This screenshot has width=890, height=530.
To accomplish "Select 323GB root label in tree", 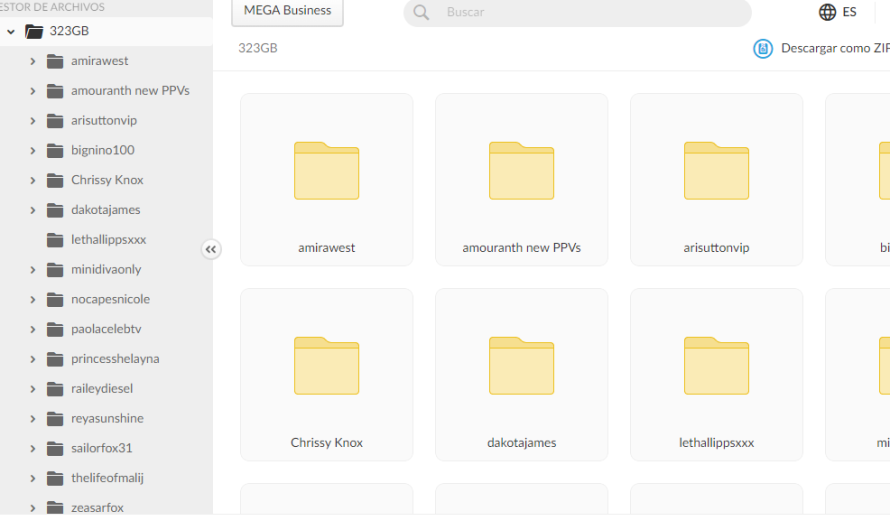I will coord(69,31).
